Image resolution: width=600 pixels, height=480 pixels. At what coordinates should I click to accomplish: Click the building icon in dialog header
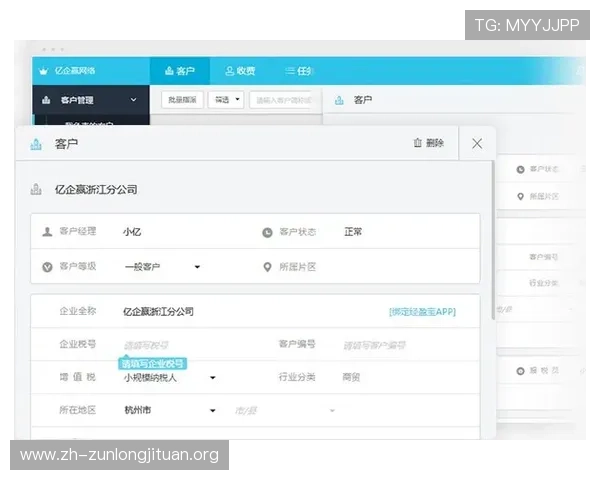click(x=36, y=144)
